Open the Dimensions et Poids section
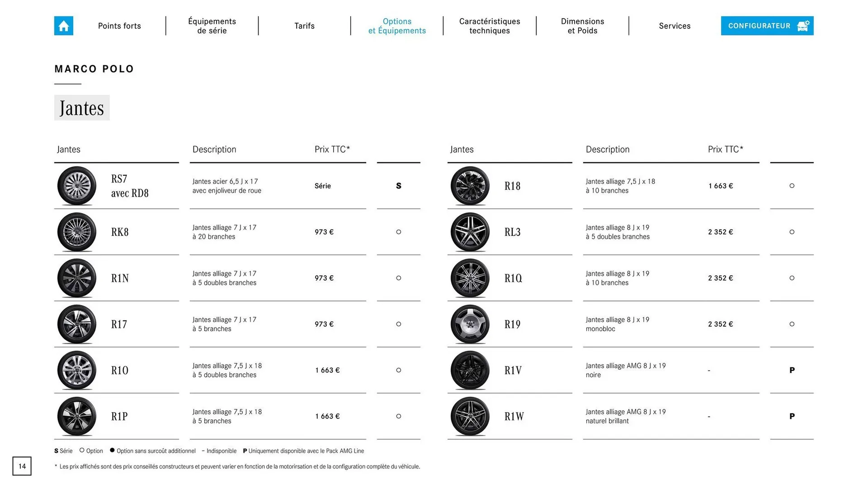This screenshot has width=868, height=488. (582, 26)
